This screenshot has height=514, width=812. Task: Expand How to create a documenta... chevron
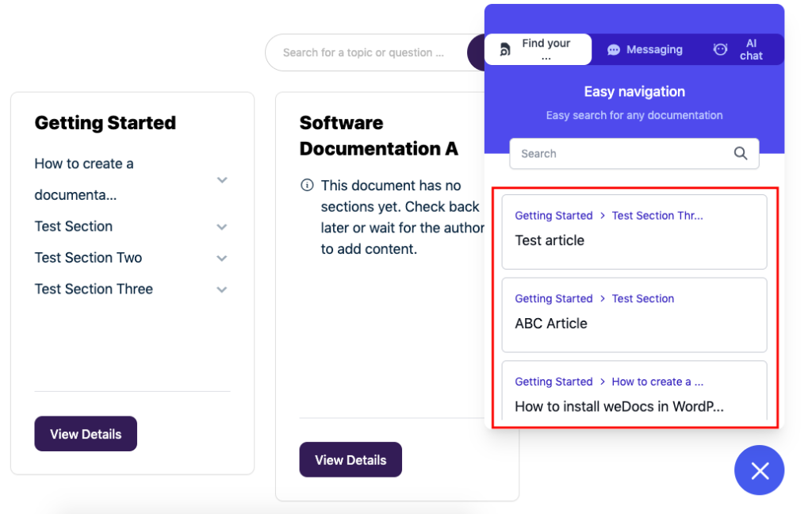tap(222, 180)
